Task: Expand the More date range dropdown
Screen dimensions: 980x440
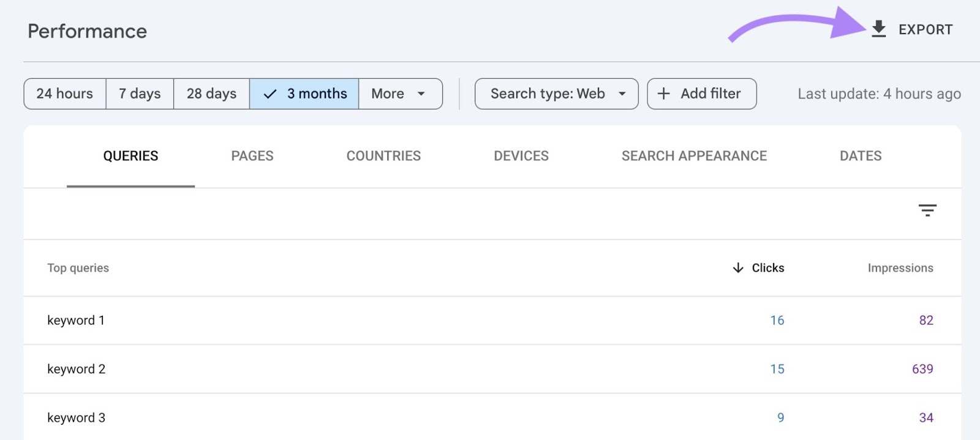Action: (x=400, y=94)
